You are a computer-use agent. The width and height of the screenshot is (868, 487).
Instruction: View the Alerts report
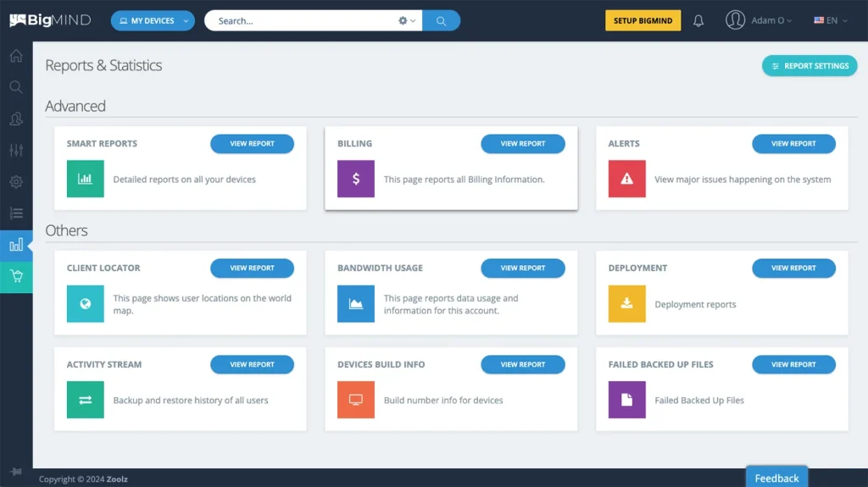(793, 143)
